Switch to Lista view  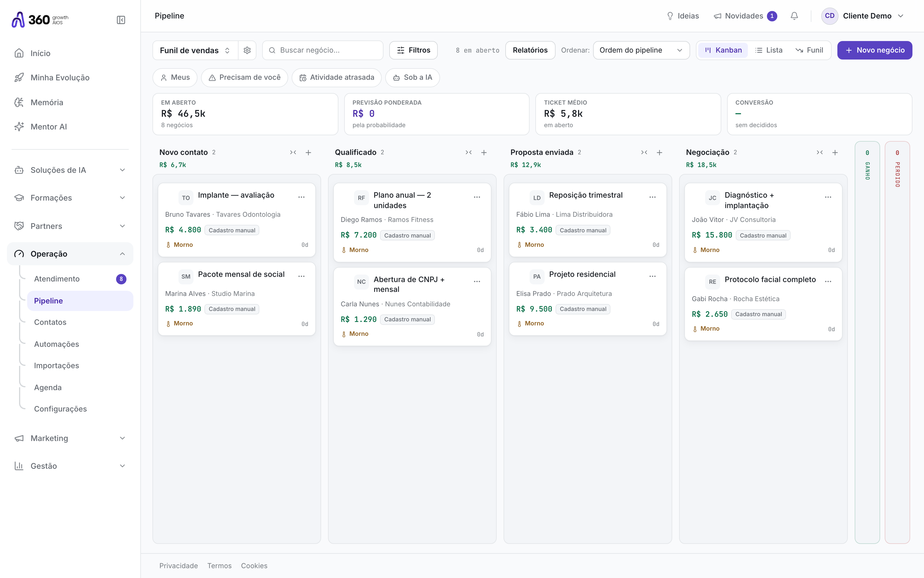point(769,50)
